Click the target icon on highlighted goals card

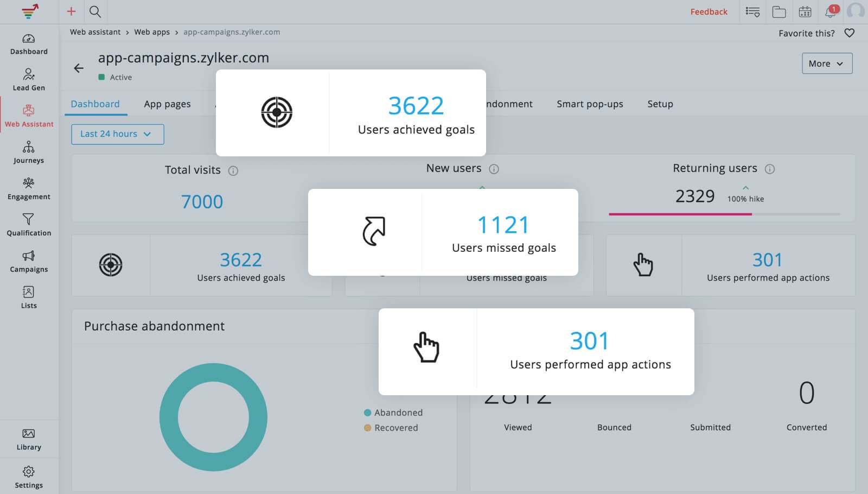tap(277, 112)
